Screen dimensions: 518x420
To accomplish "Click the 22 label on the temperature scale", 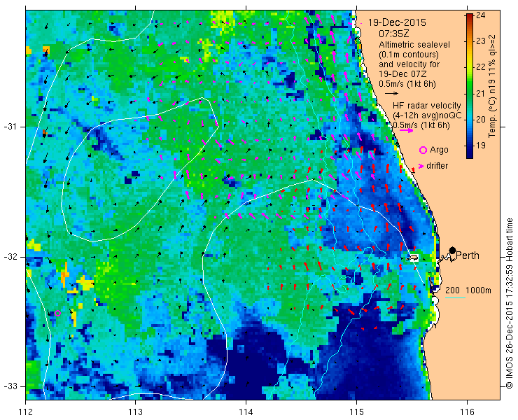I will click(482, 67).
